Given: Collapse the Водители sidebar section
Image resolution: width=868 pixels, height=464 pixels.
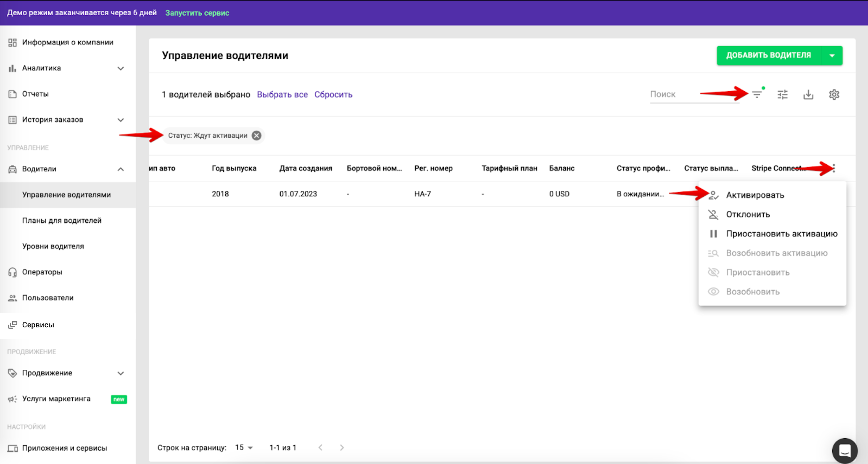Looking at the screenshot, I should point(121,169).
